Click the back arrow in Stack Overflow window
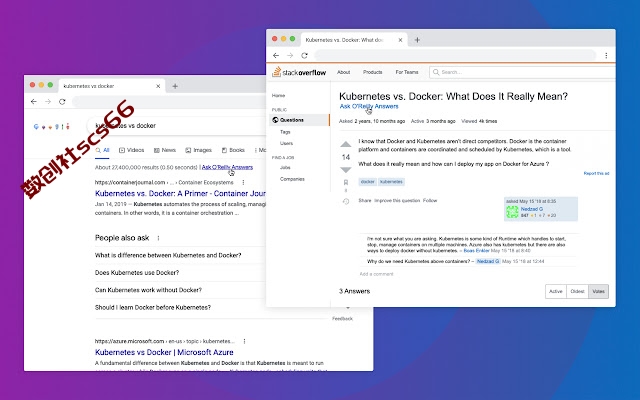Viewport: 640px width, 400px height. 276,56
